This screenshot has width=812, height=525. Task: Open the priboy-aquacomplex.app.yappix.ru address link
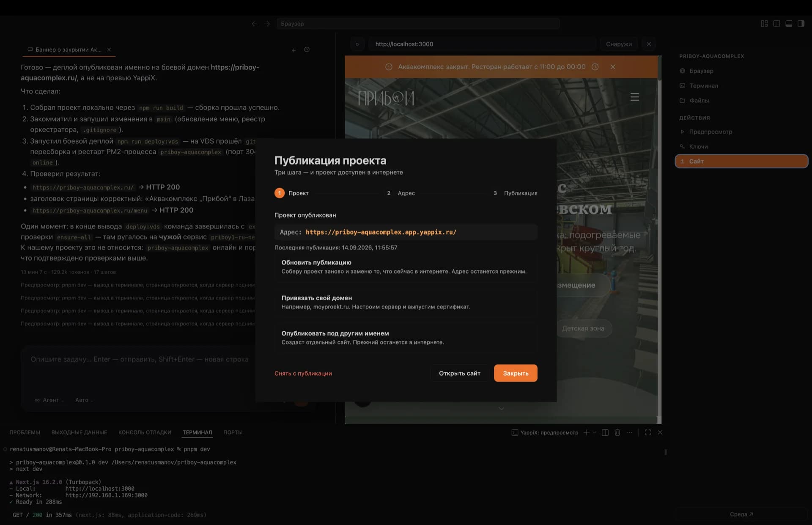381,232
